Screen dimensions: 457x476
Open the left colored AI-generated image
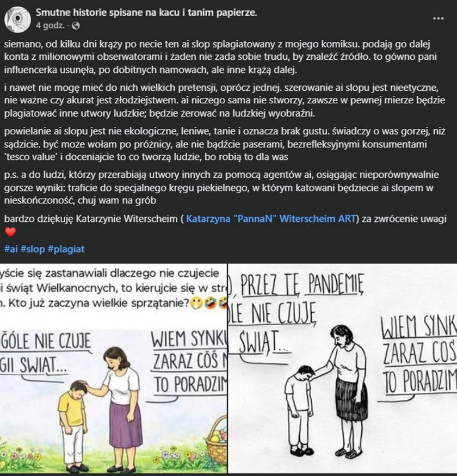point(113,368)
